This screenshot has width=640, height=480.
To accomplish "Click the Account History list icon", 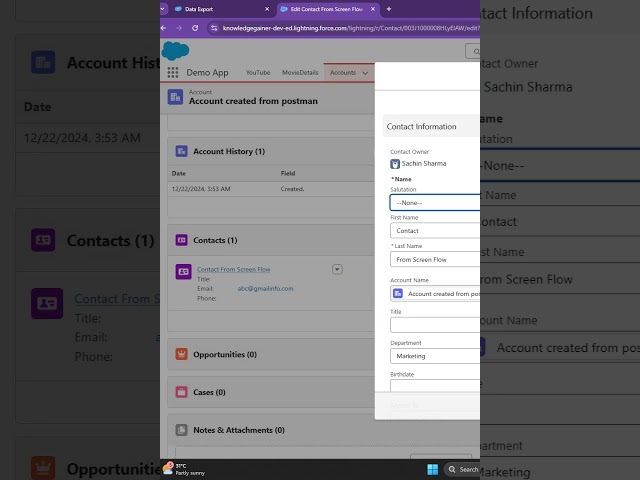I will pyautogui.click(x=181, y=151).
